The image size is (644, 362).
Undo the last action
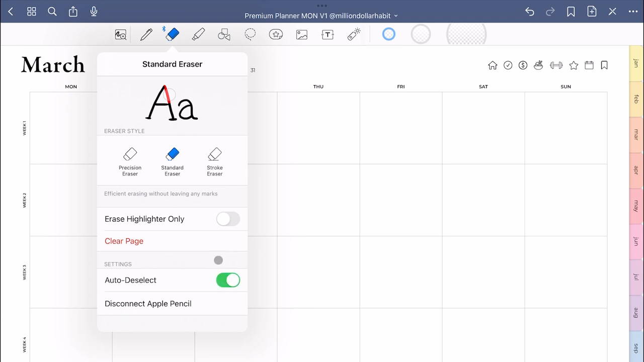tap(529, 12)
